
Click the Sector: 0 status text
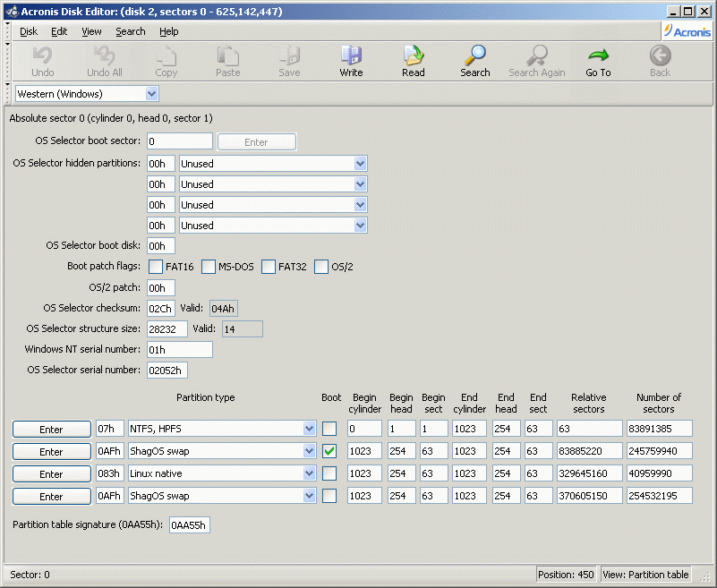(x=30, y=575)
